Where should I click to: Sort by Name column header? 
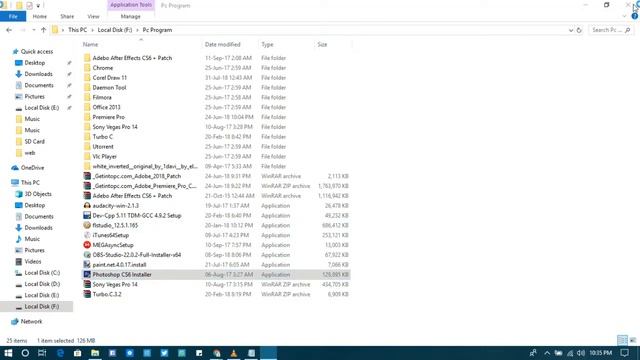pyautogui.click(x=90, y=44)
